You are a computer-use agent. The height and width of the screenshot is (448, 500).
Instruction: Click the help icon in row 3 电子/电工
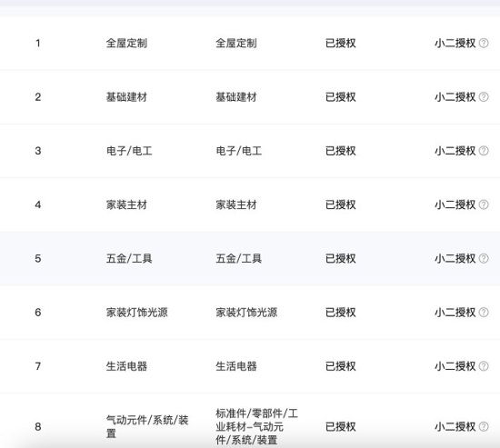coord(484,151)
